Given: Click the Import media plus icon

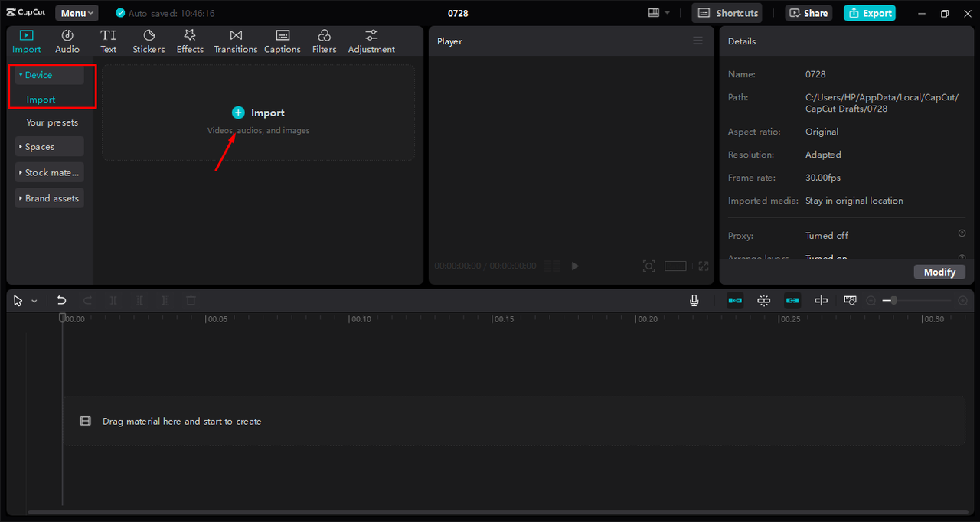Looking at the screenshot, I should point(238,113).
